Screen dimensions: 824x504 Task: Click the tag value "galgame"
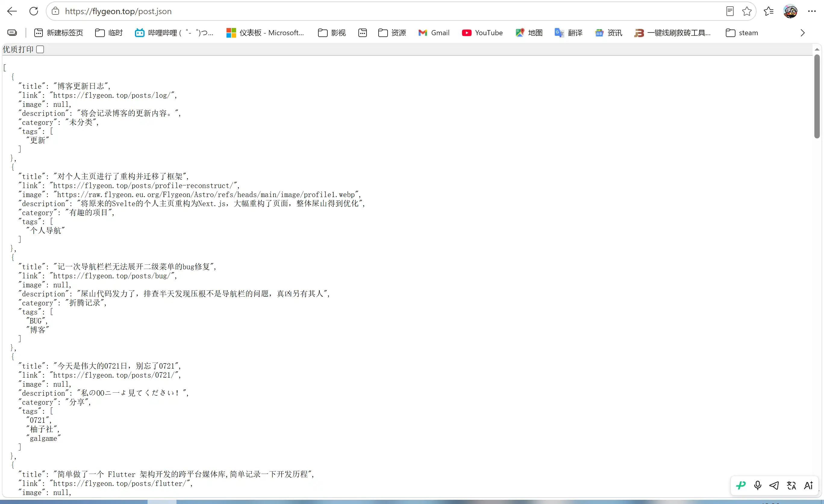click(x=43, y=438)
